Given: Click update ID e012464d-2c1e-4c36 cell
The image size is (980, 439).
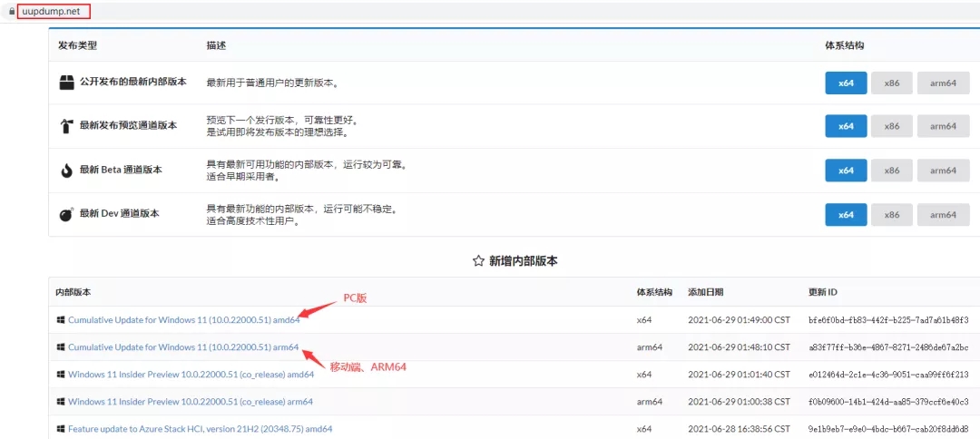Looking at the screenshot, I should tap(887, 375).
